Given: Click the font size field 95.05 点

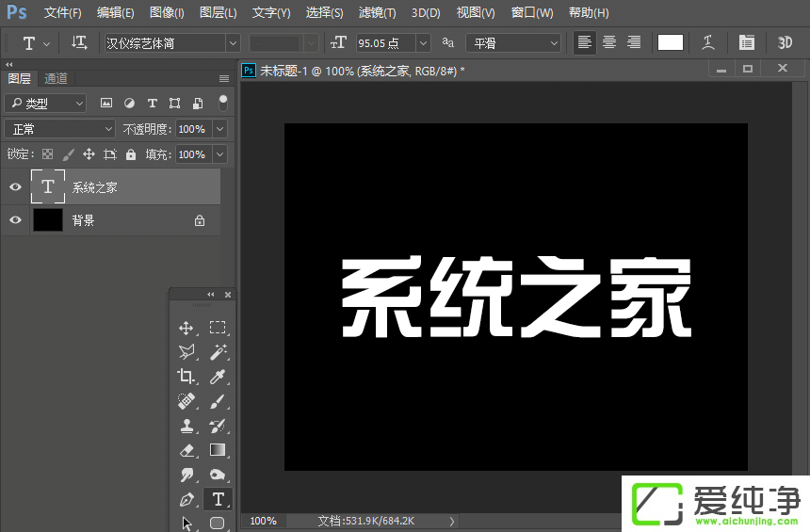Looking at the screenshot, I should 384,42.
